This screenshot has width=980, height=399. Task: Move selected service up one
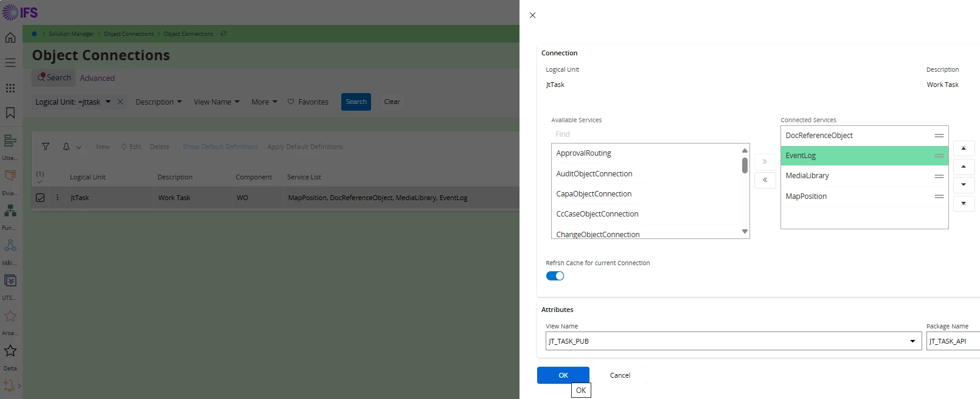click(964, 167)
